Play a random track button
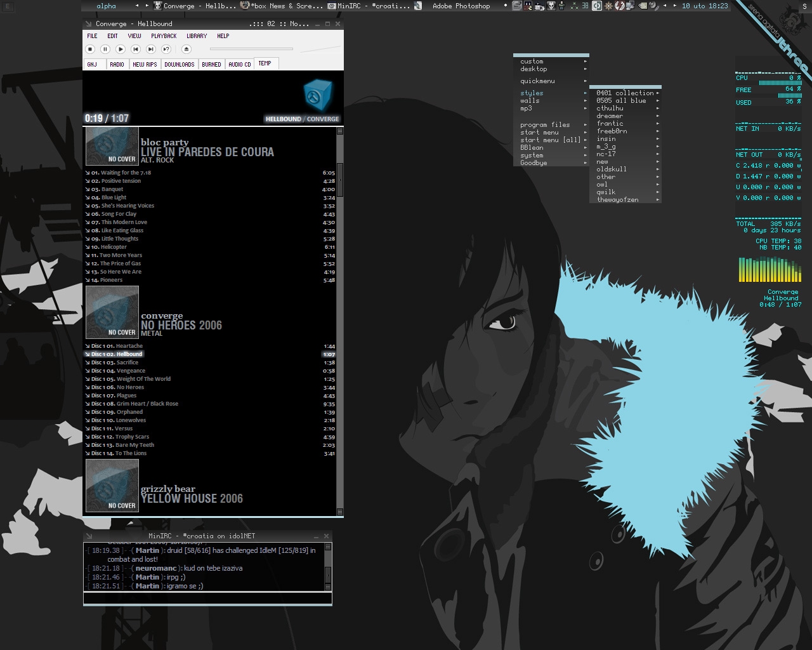Screen dimensions: 812x650 (x=166, y=49)
